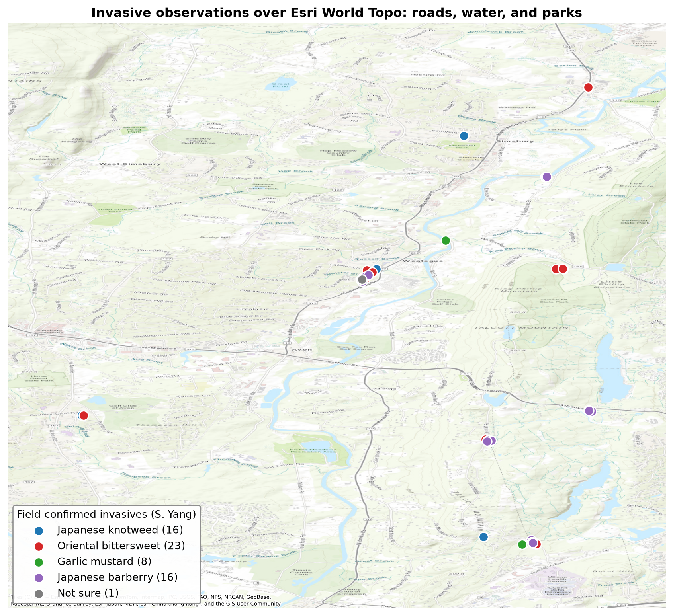Click the blue marker near Memorial Park
Screen dimensions: 673x616
(x=464, y=136)
